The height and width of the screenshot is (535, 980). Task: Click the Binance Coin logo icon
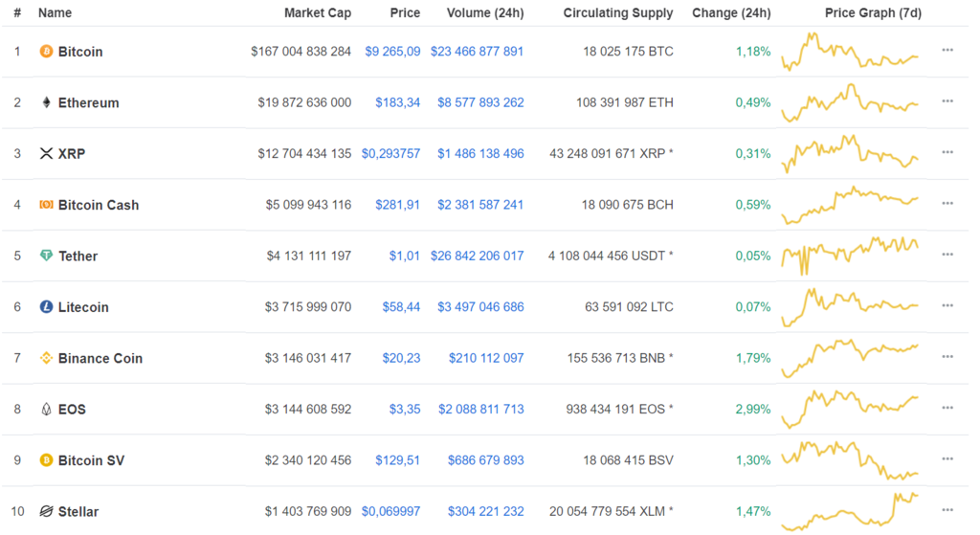[46, 359]
